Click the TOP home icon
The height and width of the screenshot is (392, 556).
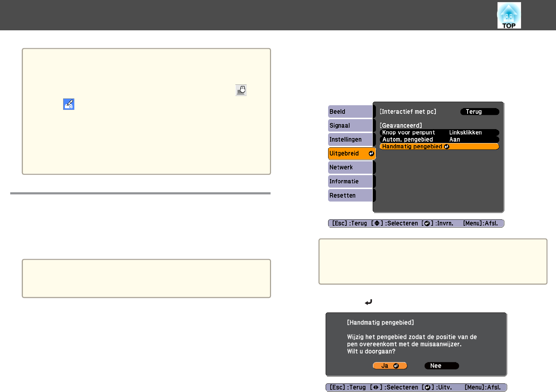click(x=509, y=15)
